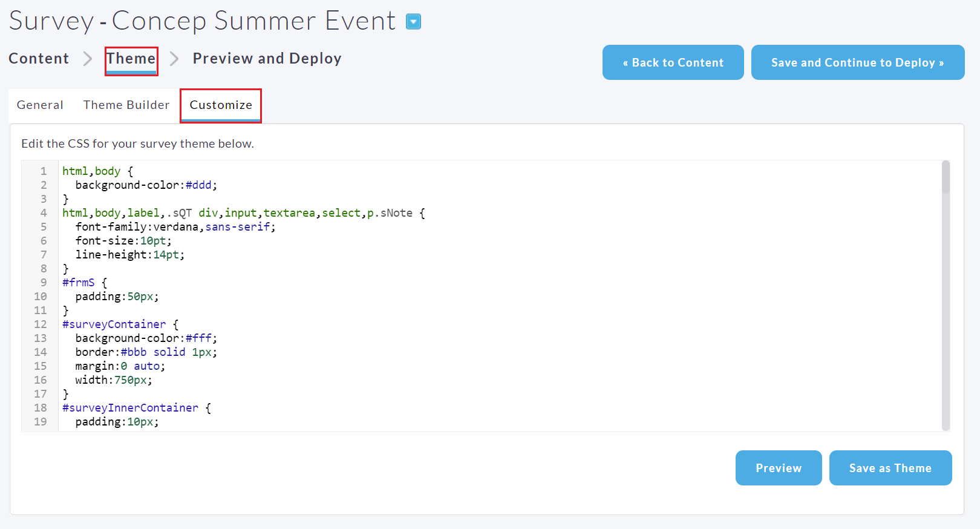Click the '#surveyInnerContainer {' selector line
This screenshot has width=980, height=529.
point(137,408)
